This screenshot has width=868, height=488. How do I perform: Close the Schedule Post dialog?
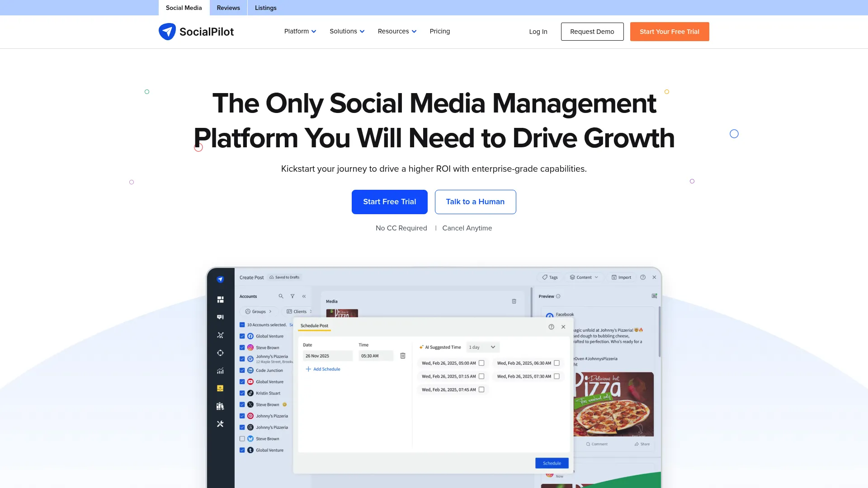click(x=563, y=327)
